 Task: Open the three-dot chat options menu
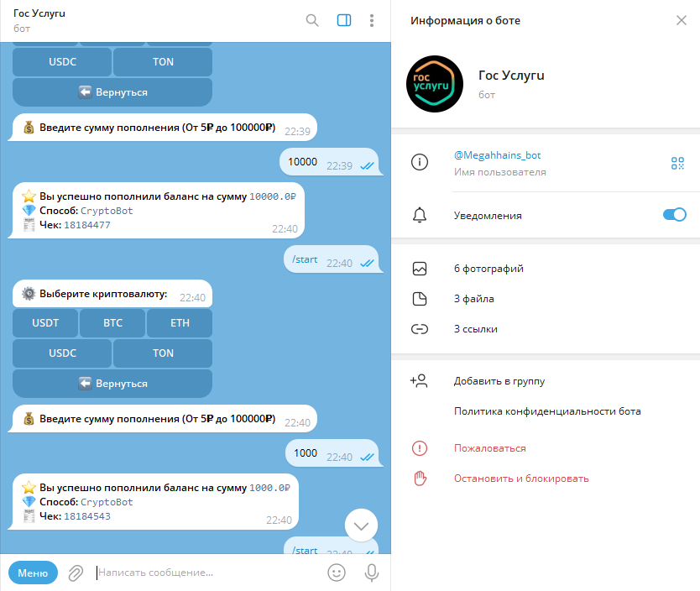[x=372, y=20]
